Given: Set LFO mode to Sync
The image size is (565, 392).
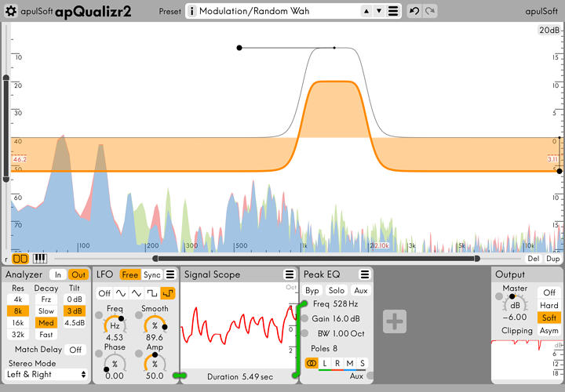Looking at the screenshot, I should pos(151,274).
